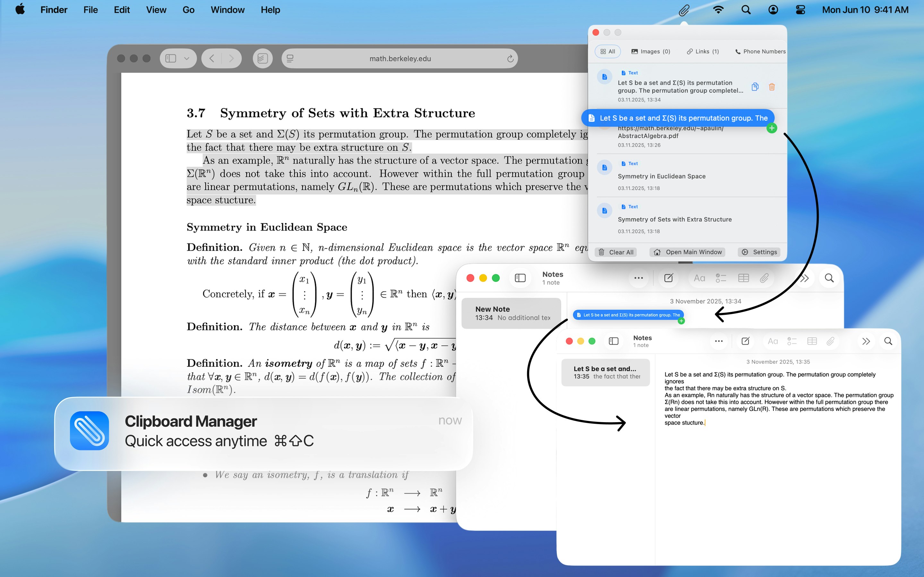Select the All filter in Clipboard Manager
Screen dimensions: 924x577
tap(607, 51)
